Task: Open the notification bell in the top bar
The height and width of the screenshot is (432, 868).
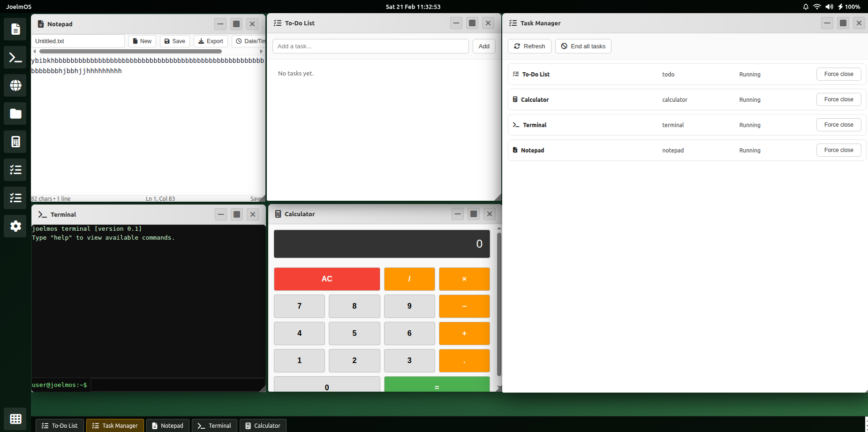Action: point(806,7)
